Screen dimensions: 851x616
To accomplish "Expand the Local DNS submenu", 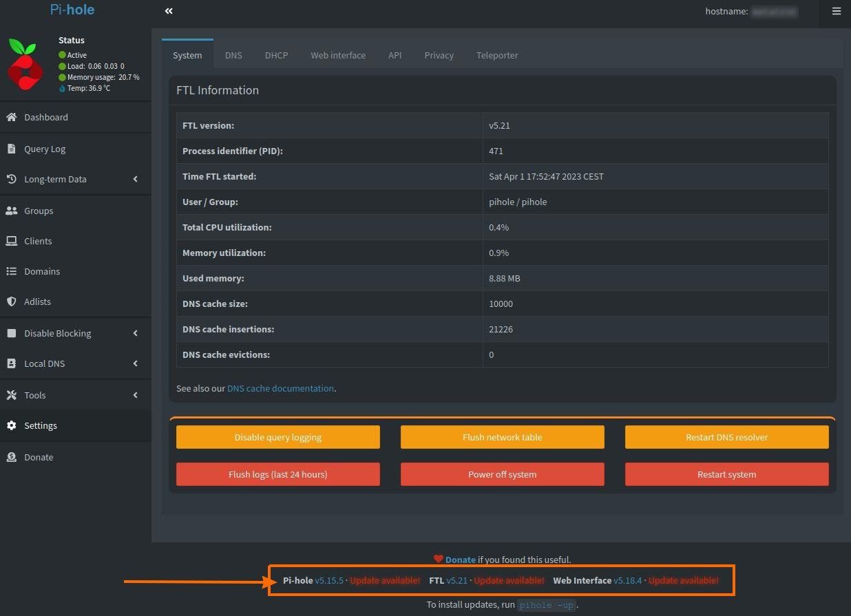I will [135, 363].
